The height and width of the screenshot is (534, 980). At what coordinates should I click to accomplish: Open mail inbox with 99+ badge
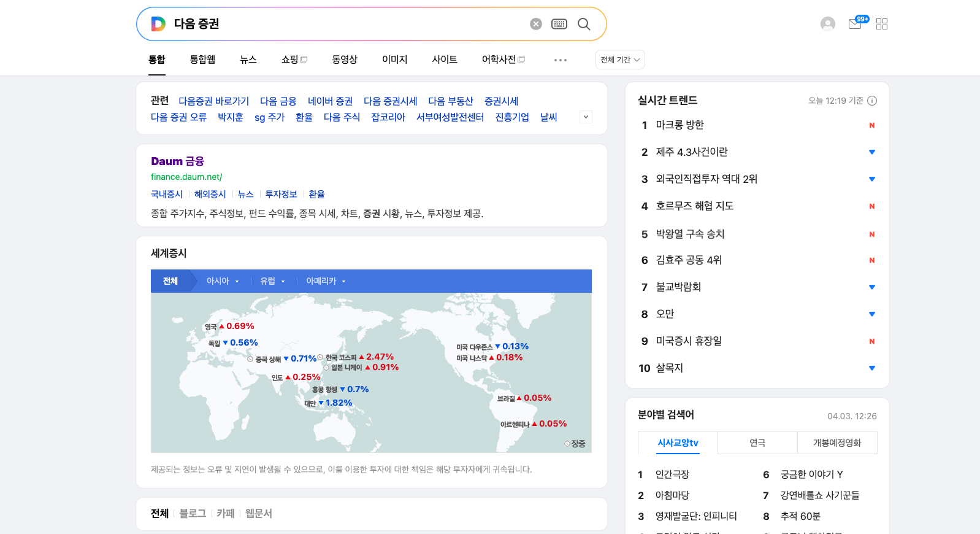855,24
